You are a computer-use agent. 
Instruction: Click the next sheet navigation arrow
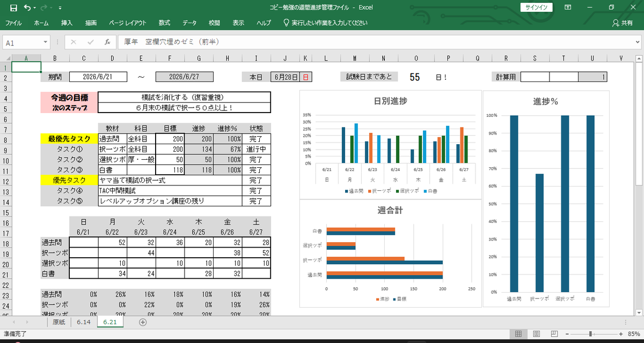(x=27, y=322)
